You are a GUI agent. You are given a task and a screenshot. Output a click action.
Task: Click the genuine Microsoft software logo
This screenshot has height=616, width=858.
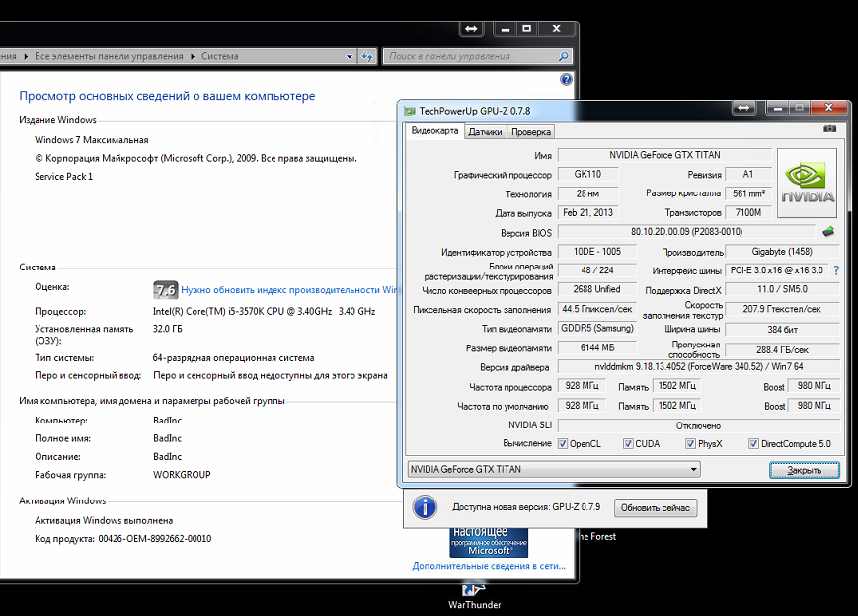point(489,542)
